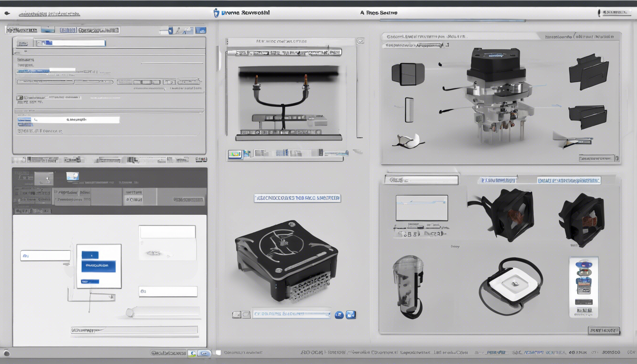This screenshot has height=364, width=637.
Task: Click the blue text field under the black device
Action: tap(291, 314)
